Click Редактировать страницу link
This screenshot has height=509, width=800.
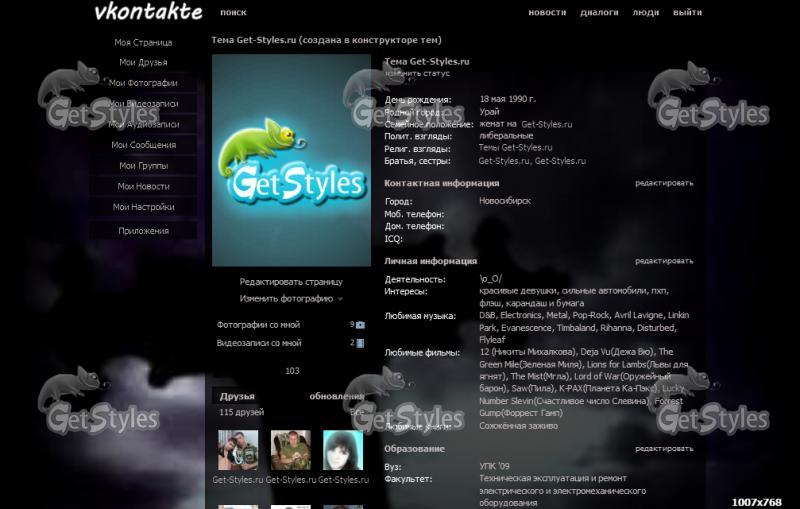tap(291, 282)
